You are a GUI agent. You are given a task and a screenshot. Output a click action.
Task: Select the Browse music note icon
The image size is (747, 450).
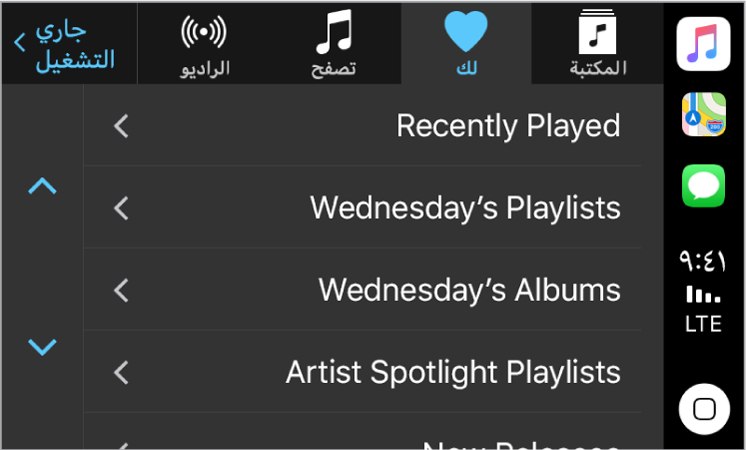click(334, 31)
